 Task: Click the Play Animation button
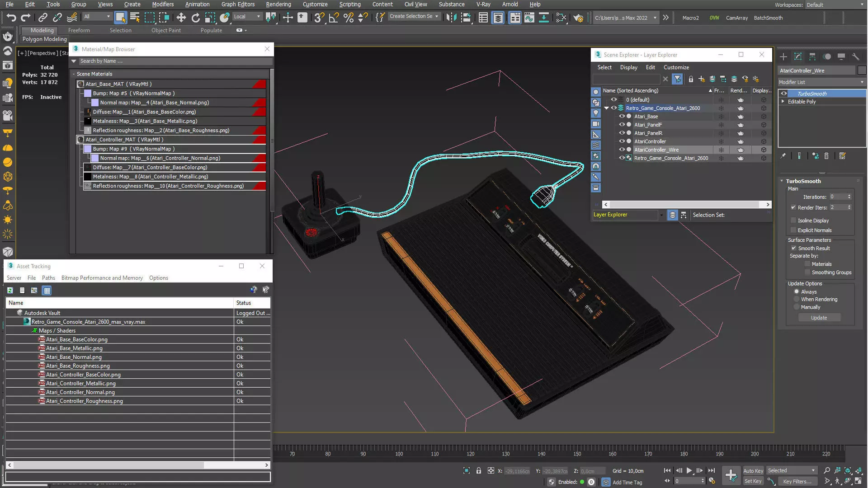click(x=689, y=470)
